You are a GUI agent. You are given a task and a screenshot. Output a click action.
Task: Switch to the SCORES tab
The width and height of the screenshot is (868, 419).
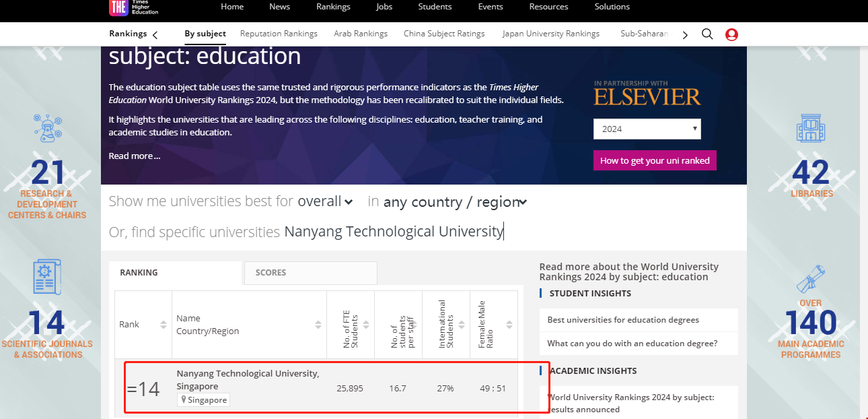[x=270, y=272]
